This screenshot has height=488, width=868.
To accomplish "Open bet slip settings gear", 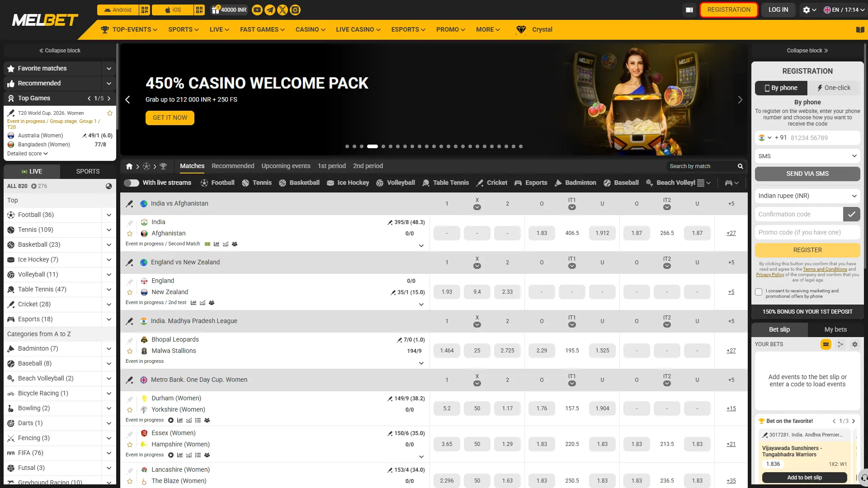I will click(x=855, y=344).
